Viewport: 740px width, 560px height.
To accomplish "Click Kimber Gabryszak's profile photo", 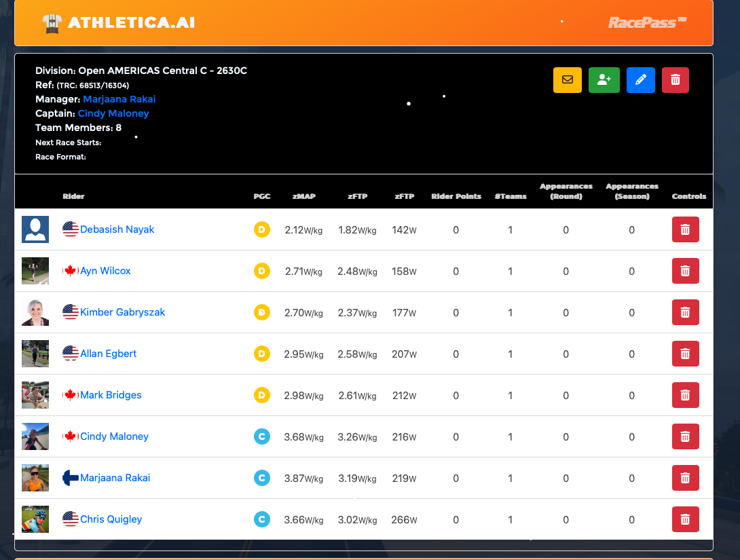I will coord(35,312).
